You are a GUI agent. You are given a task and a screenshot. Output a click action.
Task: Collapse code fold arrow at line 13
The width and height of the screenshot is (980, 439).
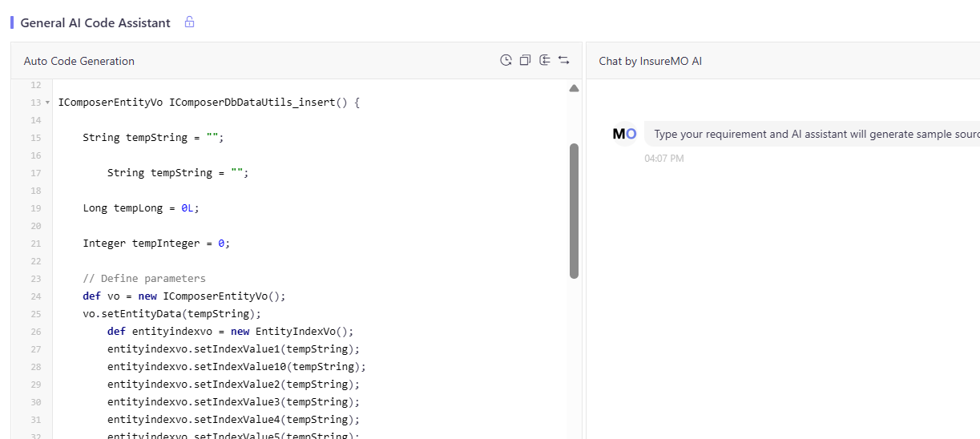(x=48, y=103)
